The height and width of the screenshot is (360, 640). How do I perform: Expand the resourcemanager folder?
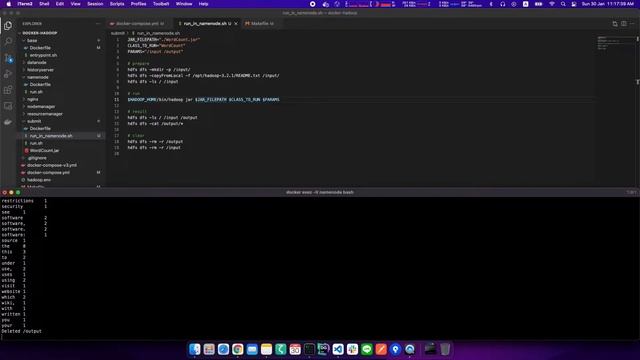44,114
